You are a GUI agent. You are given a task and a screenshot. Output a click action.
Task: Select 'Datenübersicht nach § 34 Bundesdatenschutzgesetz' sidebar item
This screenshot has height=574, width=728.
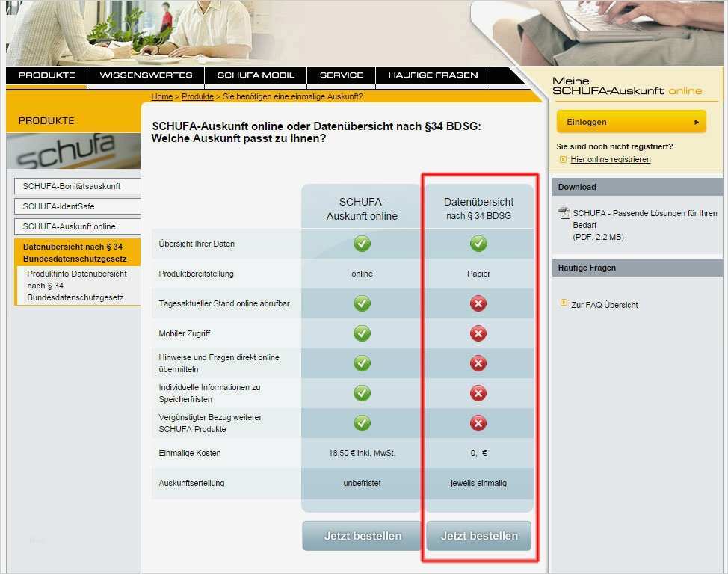click(x=77, y=253)
